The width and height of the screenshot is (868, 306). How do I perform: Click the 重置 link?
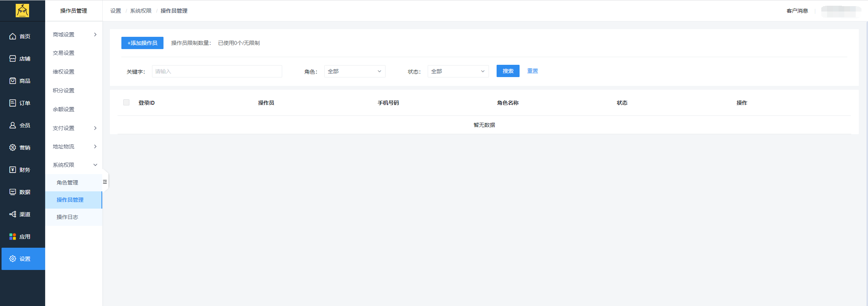(x=533, y=71)
